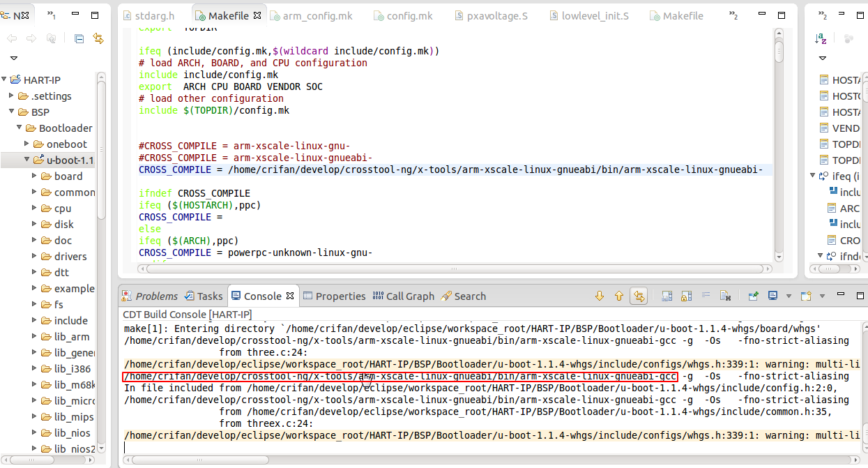Open the Tasks view tab
868x468 pixels.
(x=203, y=296)
